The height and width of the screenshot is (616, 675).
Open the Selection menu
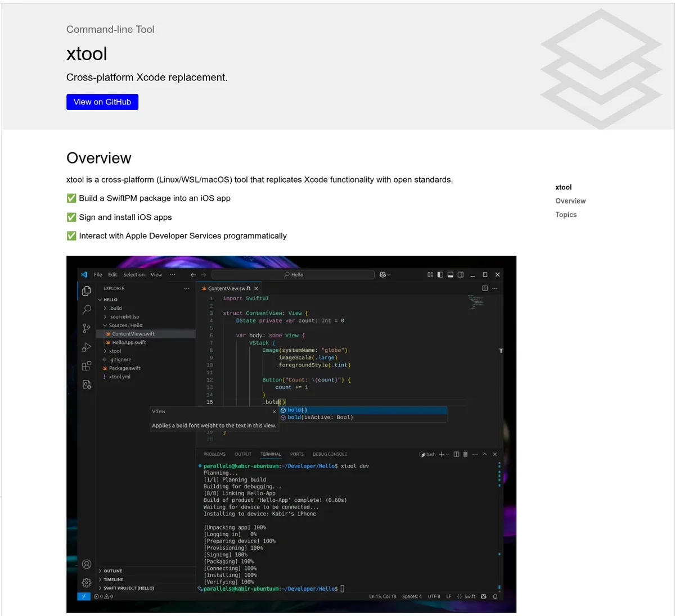point(134,275)
